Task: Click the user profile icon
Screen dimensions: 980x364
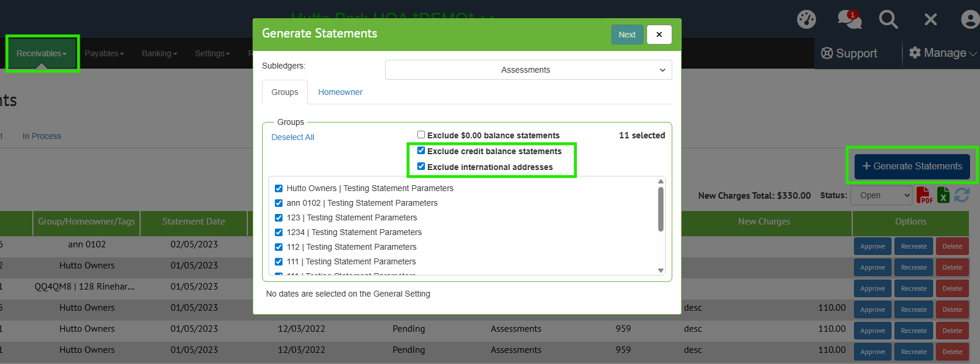Action: click(970, 19)
